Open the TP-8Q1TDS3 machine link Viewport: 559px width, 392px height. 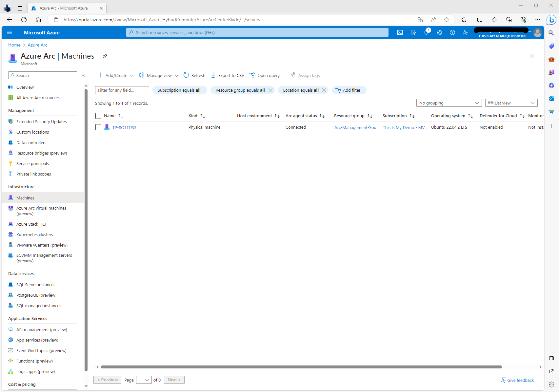pyautogui.click(x=124, y=127)
